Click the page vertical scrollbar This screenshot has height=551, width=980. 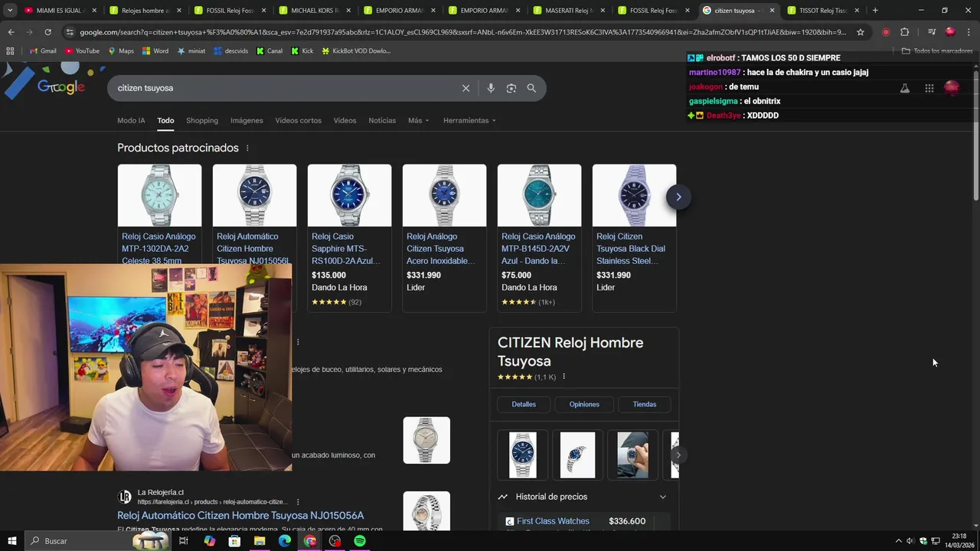click(x=975, y=134)
